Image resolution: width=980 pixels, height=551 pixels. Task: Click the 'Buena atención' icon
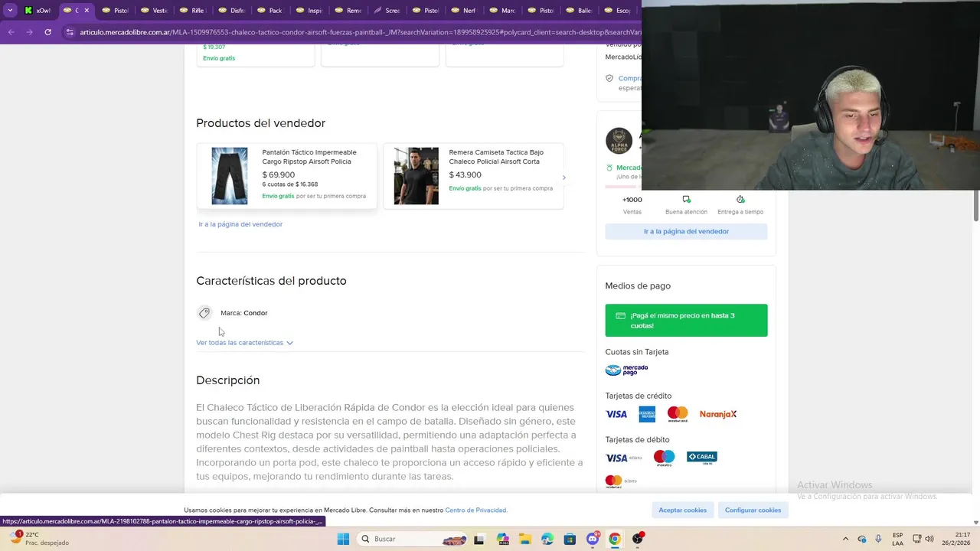coord(686,200)
